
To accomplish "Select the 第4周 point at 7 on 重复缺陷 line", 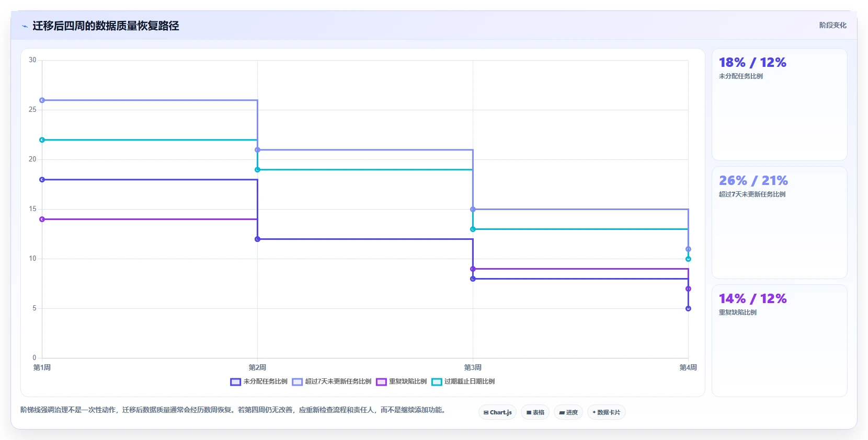I will click(x=688, y=289).
